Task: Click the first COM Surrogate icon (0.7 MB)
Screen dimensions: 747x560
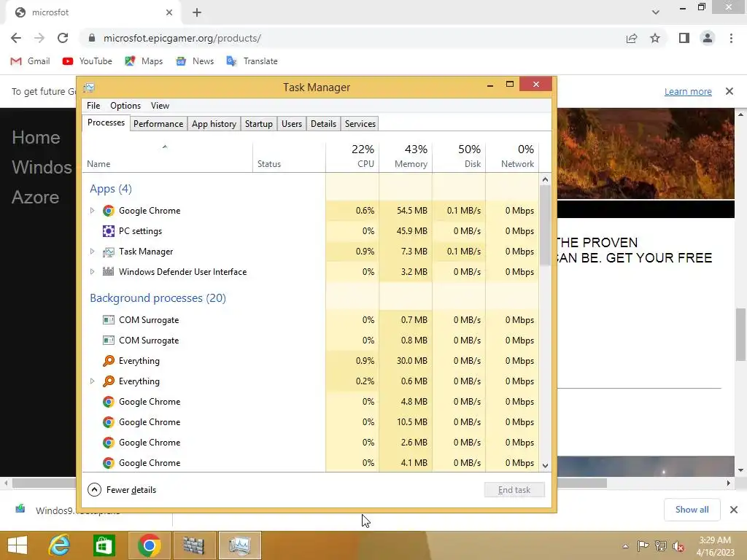Action: pyautogui.click(x=109, y=320)
